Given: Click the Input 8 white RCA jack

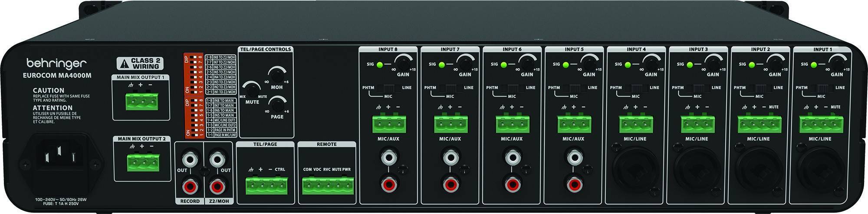Looking at the screenshot, I should click(389, 156).
